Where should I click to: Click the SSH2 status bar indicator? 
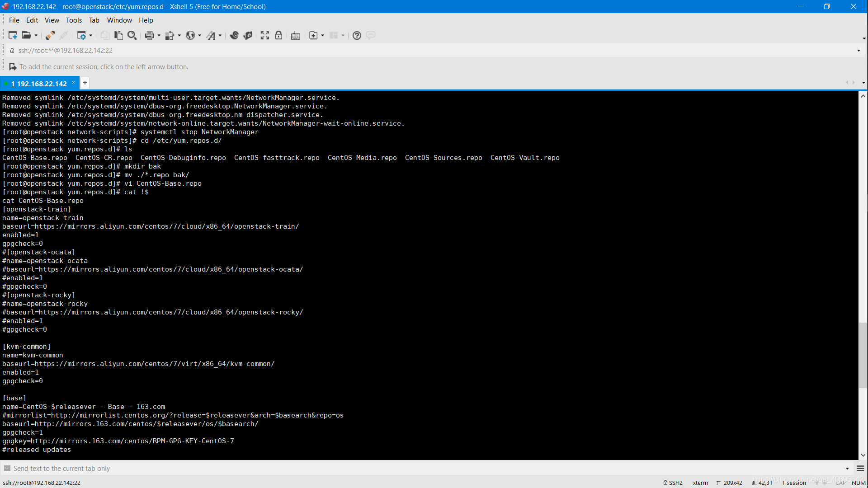click(673, 483)
